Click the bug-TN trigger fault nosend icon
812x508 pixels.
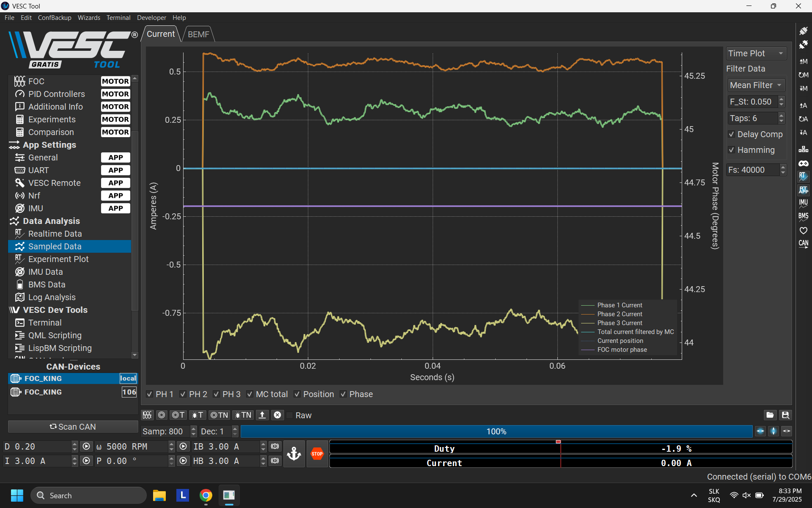point(243,415)
